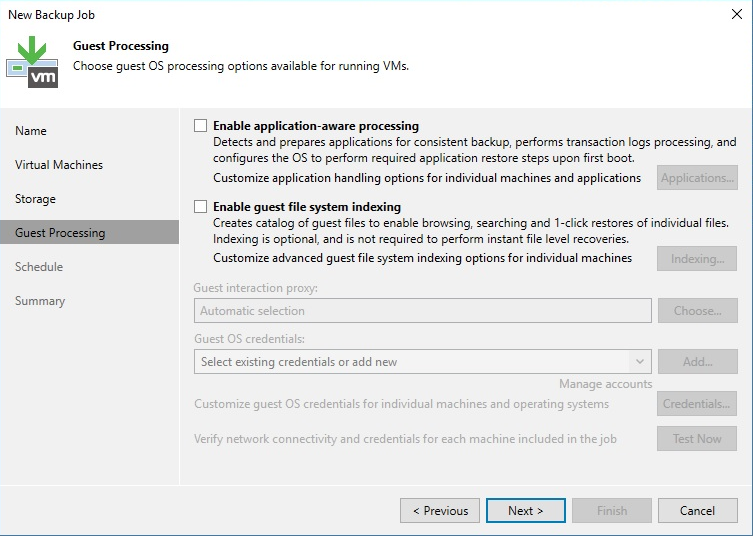
Task: Click the Applications... button
Action: [697, 178]
